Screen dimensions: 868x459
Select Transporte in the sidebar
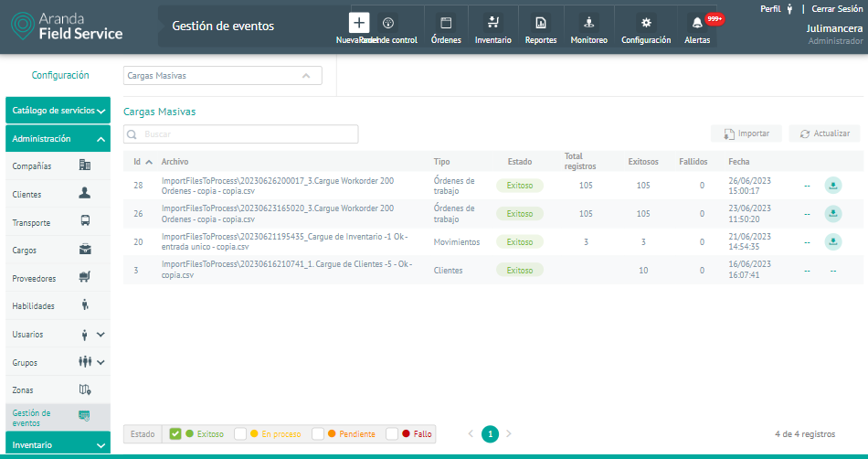click(x=31, y=222)
